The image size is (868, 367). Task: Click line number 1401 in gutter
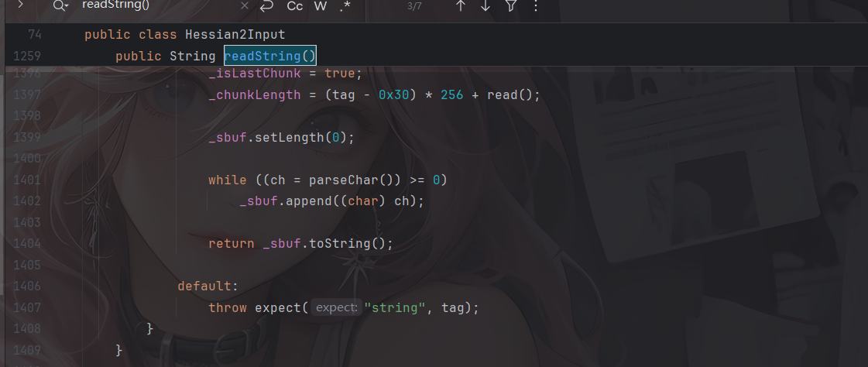(26, 180)
